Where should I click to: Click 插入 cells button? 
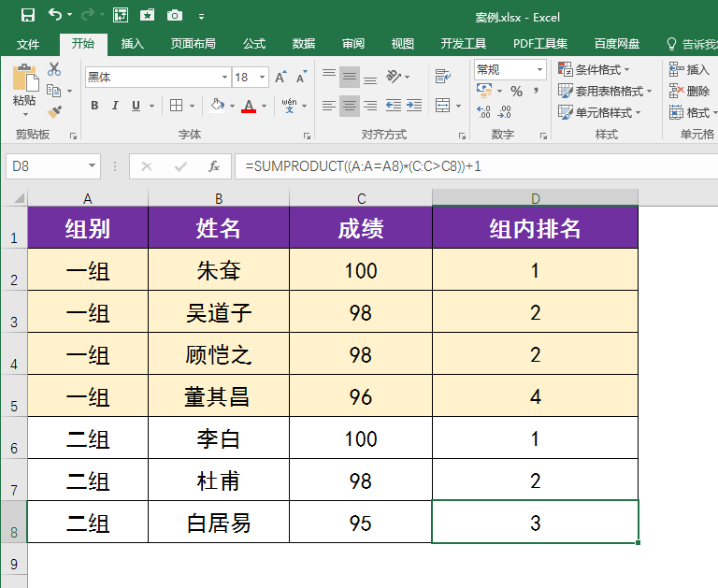689,69
